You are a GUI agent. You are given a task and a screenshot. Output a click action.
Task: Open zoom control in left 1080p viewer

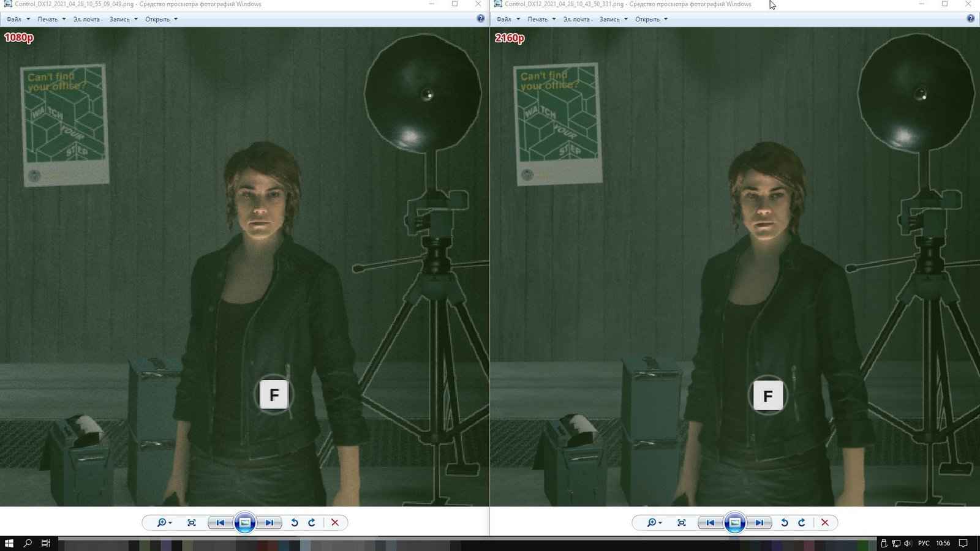click(164, 522)
